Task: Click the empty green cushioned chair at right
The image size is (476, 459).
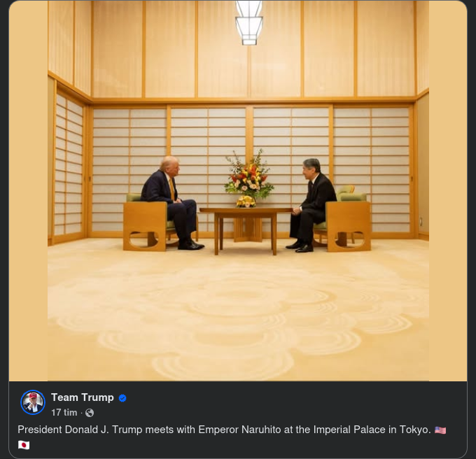Action: 348,218
